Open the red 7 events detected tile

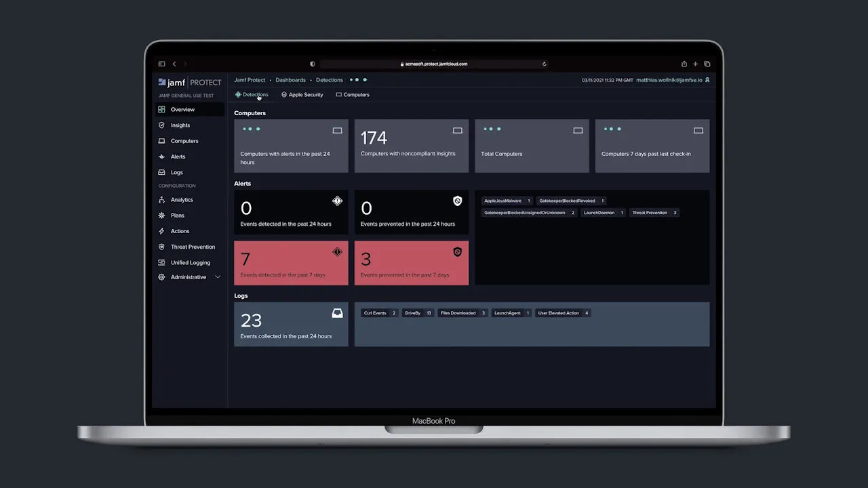click(291, 263)
